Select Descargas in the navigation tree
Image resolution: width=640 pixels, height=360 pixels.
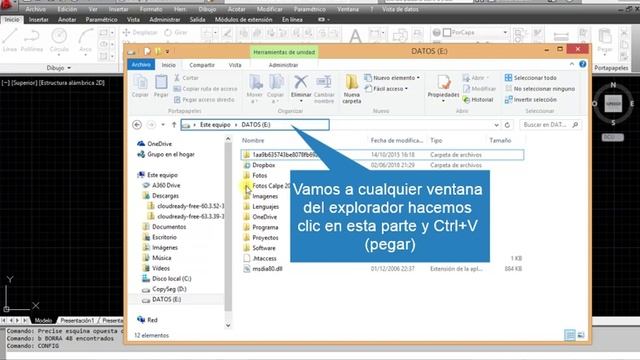pos(160,196)
